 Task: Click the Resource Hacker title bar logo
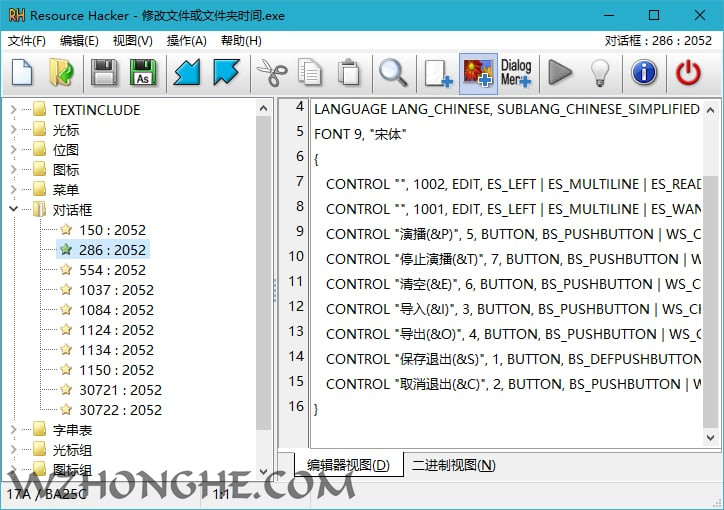(x=17, y=15)
